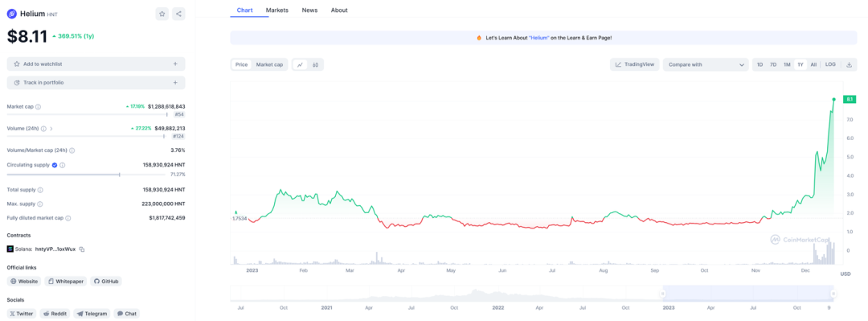Switch to candlestick chart icon
The image size is (868, 321).
[x=315, y=65]
